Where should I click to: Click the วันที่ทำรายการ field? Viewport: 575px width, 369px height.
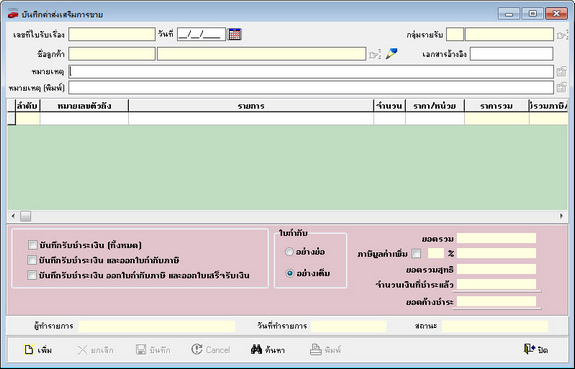pos(348,326)
